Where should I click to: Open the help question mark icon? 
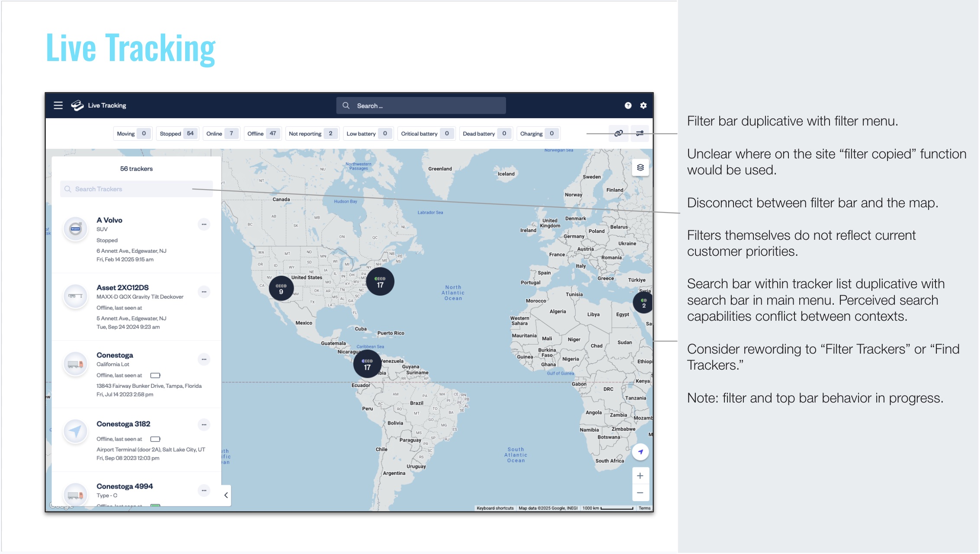pyautogui.click(x=628, y=105)
